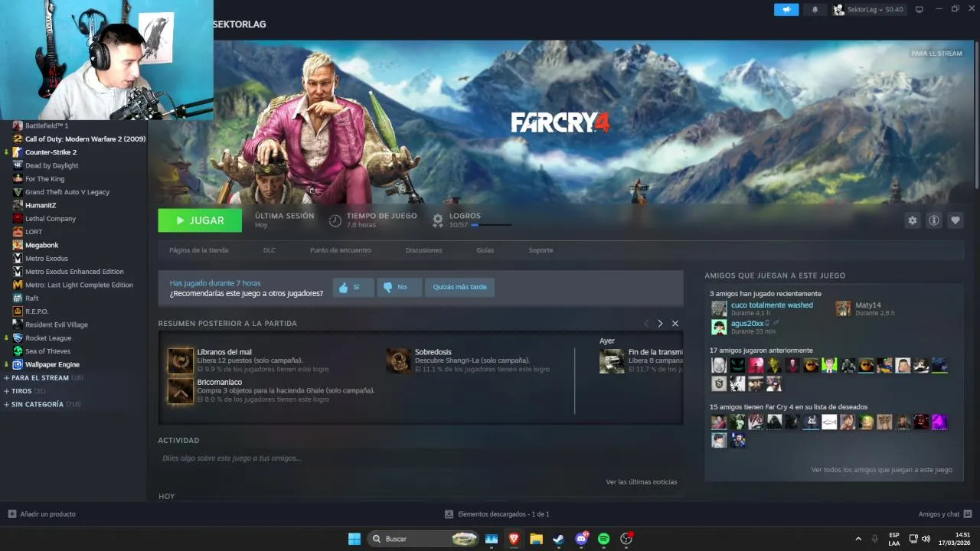Open the Amigos y chat icon
The image size is (980, 551).
coord(968,514)
